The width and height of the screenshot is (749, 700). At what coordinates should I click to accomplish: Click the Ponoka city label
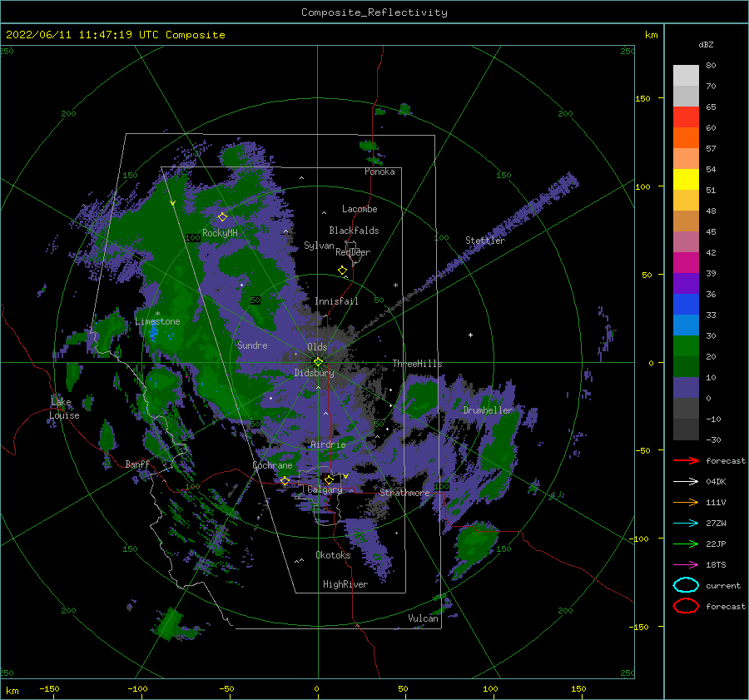click(379, 171)
